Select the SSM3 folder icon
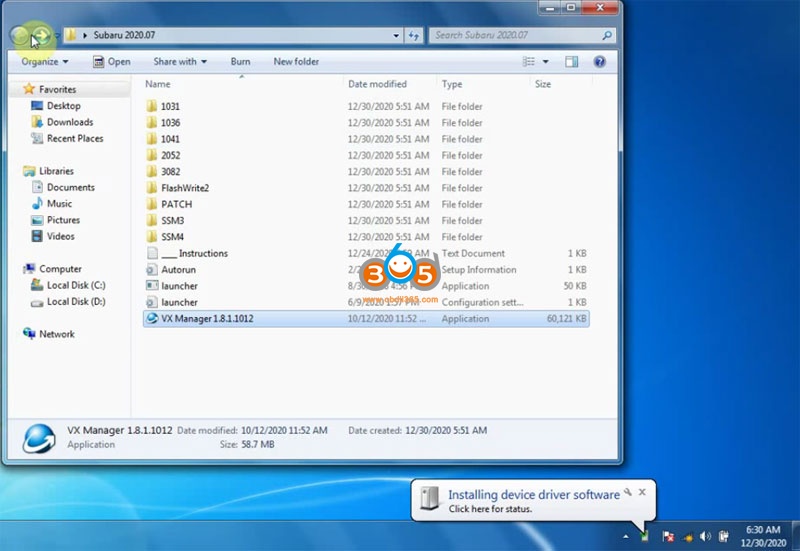This screenshot has width=800, height=551. pos(152,220)
